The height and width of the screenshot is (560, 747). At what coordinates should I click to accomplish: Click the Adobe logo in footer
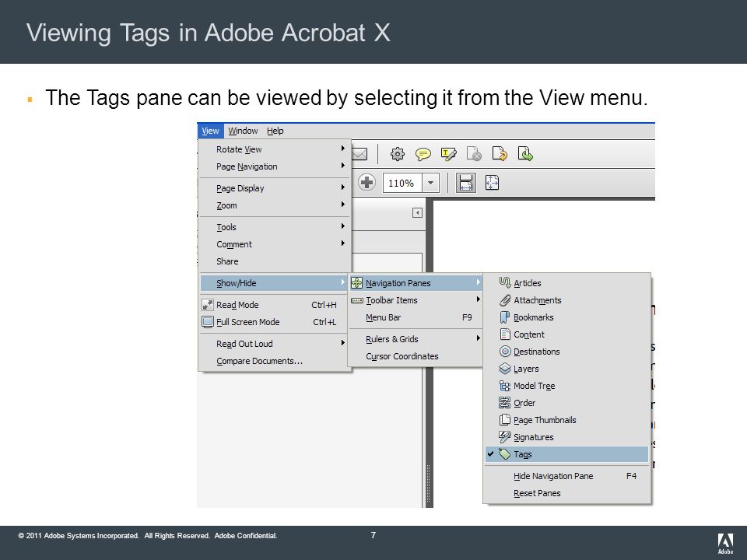tap(725, 544)
